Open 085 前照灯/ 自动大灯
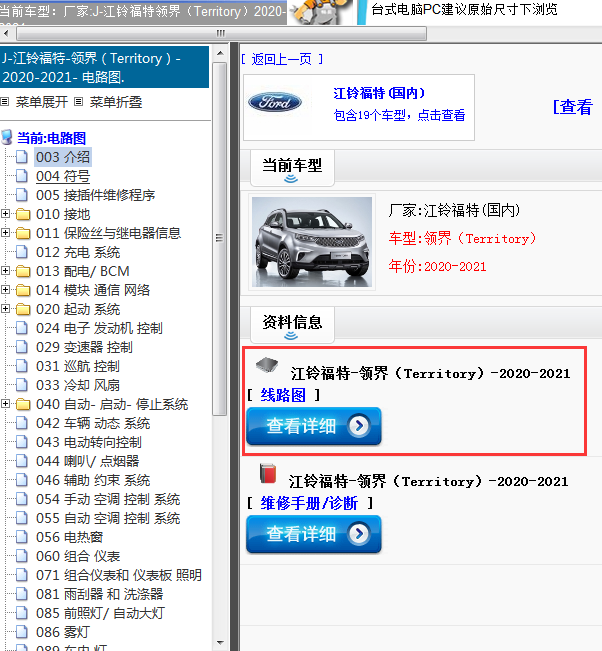This screenshot has height=651, width=602. 100,614
